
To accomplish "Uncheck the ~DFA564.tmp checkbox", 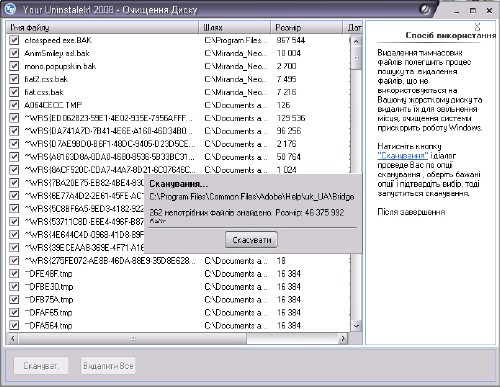I will pyautogui.click(x=14, y=325).
